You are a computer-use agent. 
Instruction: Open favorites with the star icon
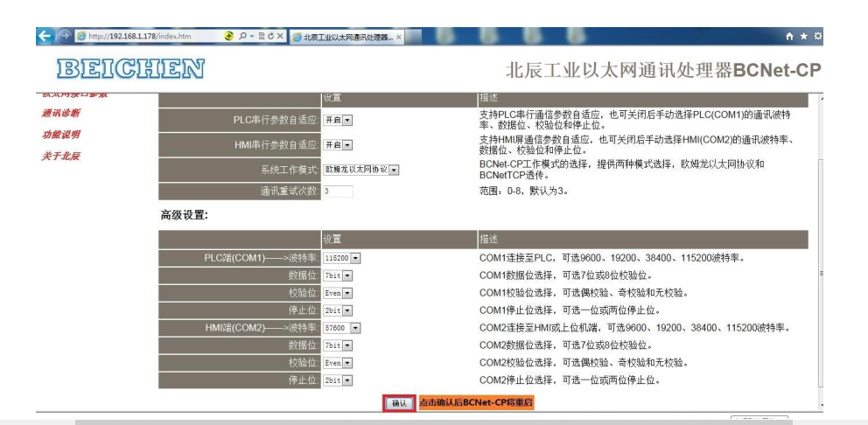tap(804, 37)
